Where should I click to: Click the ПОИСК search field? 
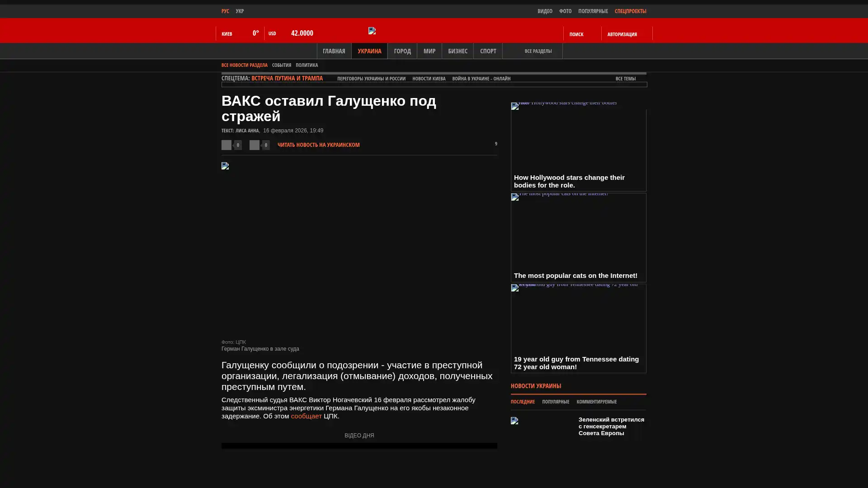[x=576, y=34]
